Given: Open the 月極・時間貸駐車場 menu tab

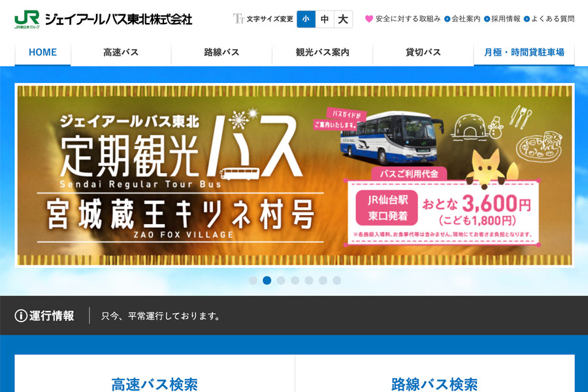Looking at the screenshot, I should 524,52.
